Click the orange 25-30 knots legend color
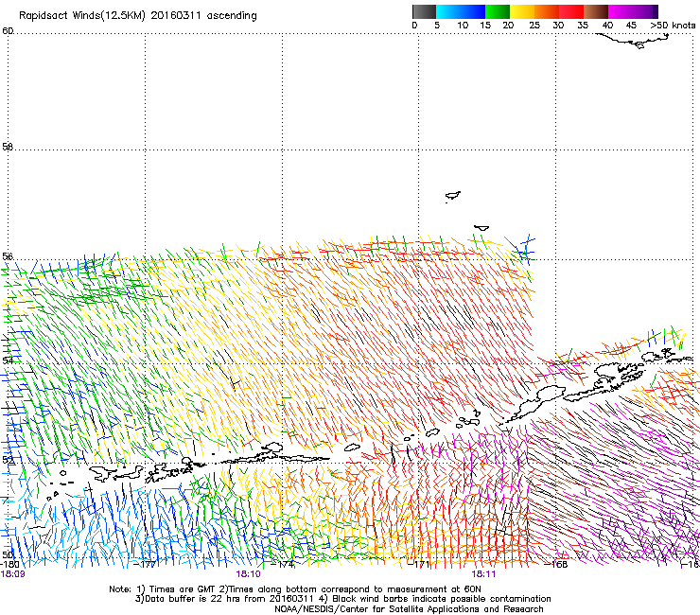 click(x=547, y=11)
